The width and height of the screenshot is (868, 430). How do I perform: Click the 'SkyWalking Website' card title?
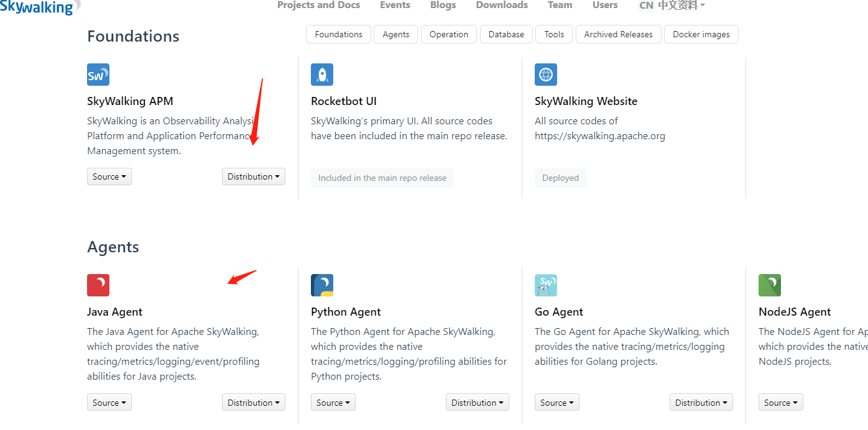(586, 101)
